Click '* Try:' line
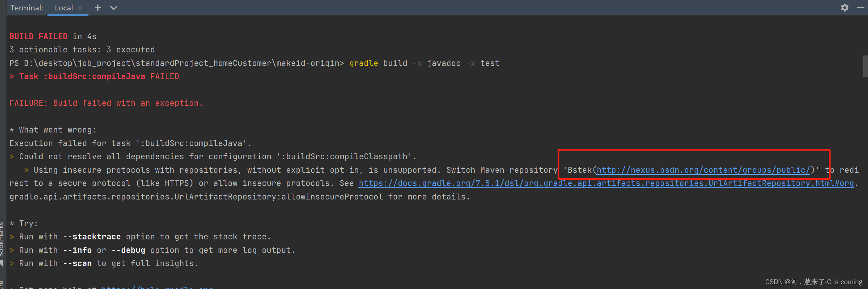868x289 pixels. click(24, 223)
